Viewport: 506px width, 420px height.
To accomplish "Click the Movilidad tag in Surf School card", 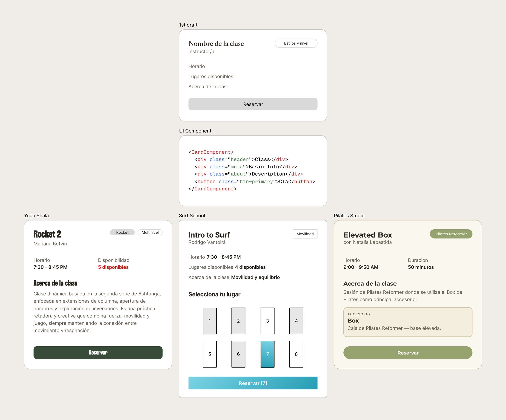I will [305, 234].
